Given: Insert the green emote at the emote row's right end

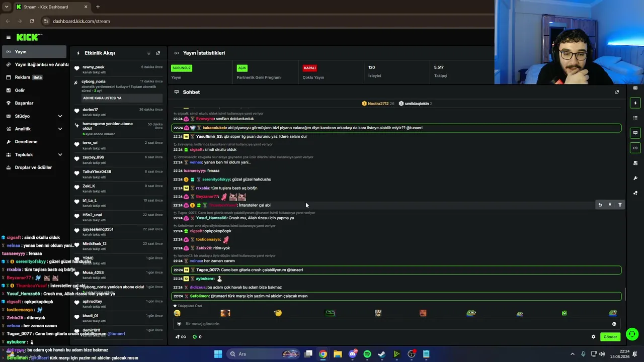Looking at the screenshot, I should (x=613, y=313).
